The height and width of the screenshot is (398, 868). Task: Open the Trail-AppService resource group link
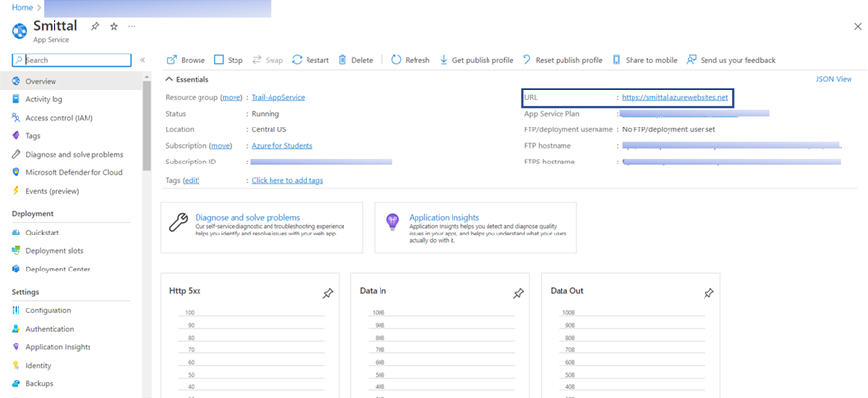(278, 97)
